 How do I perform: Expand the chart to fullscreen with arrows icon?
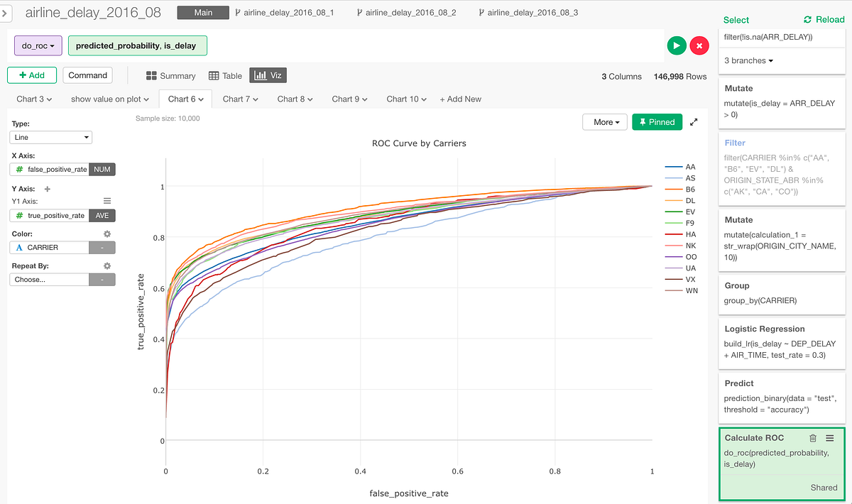[x=694, y=121]
